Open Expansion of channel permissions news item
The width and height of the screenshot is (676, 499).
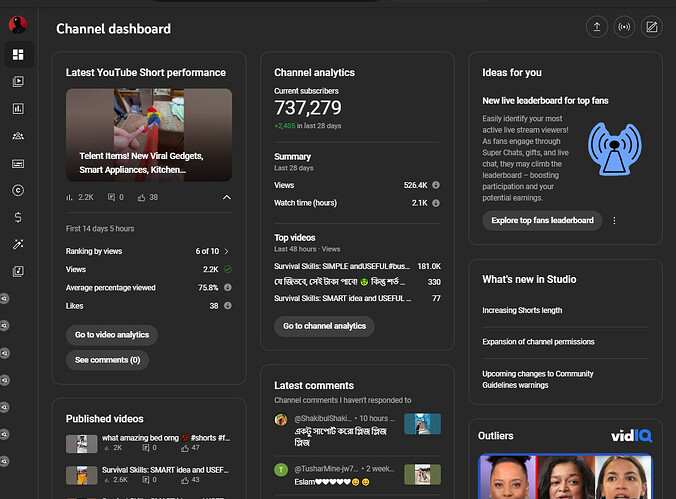(x=538, y=342)
